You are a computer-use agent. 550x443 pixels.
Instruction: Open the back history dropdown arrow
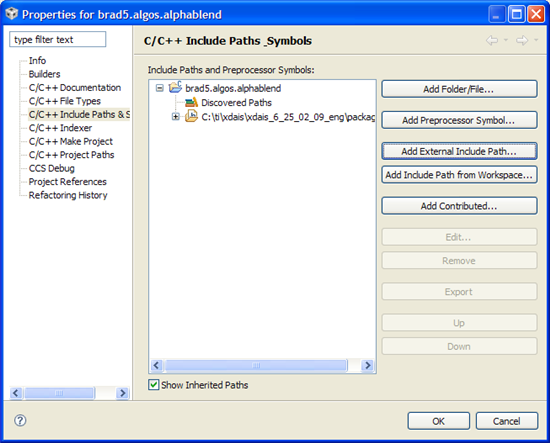click(x=506, y=40)
